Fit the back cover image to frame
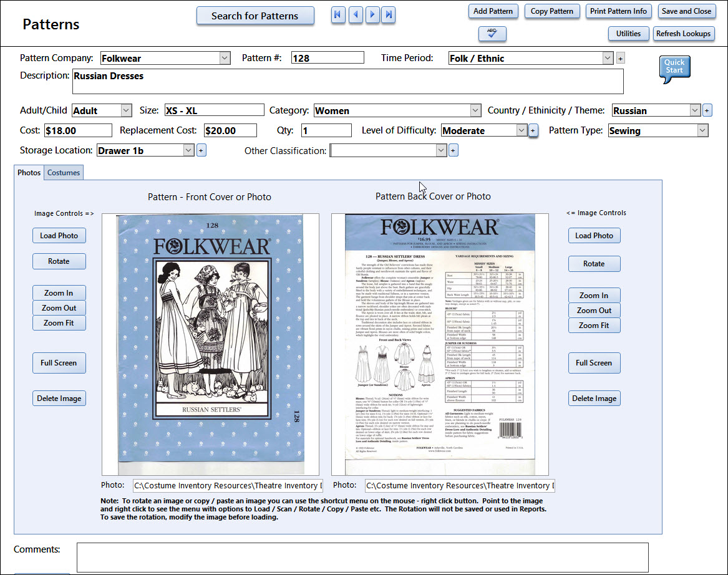The height and width of the screenshot is (575, 728). tap(595, 326)
